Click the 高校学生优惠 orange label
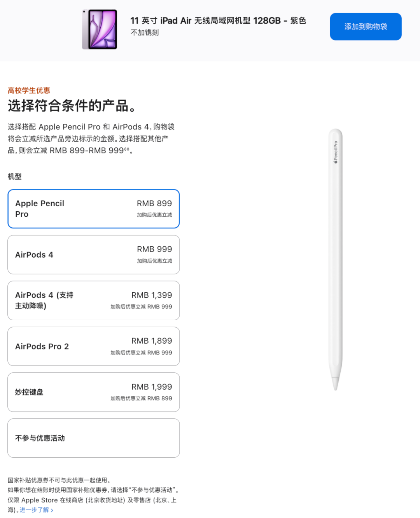Viewport: 420px width, 518px height. (x=29, y=90)
